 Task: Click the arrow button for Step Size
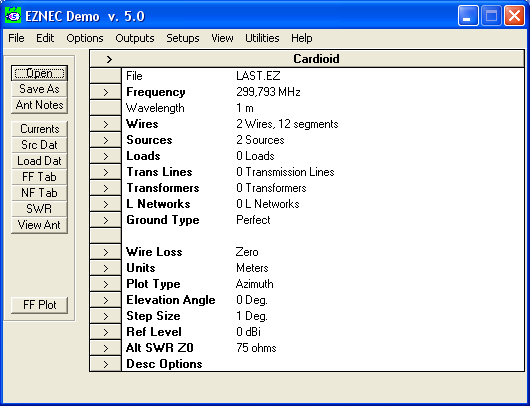click(106, 316)
